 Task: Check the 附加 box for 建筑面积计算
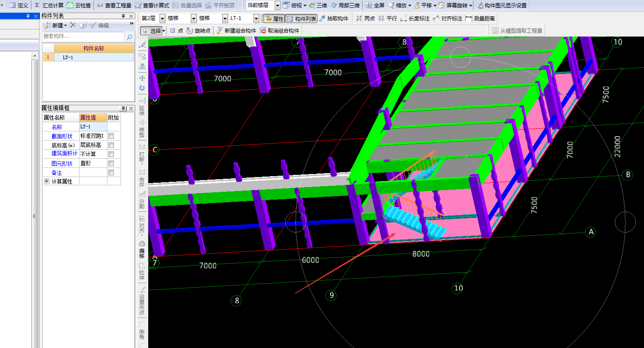(x=111, y=154)
